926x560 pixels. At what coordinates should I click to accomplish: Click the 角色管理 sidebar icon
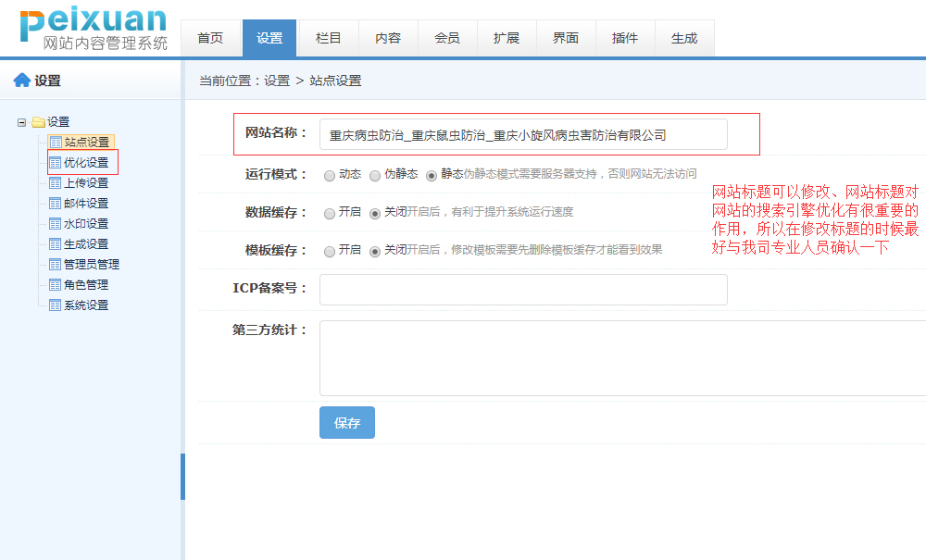click(56, 284)
